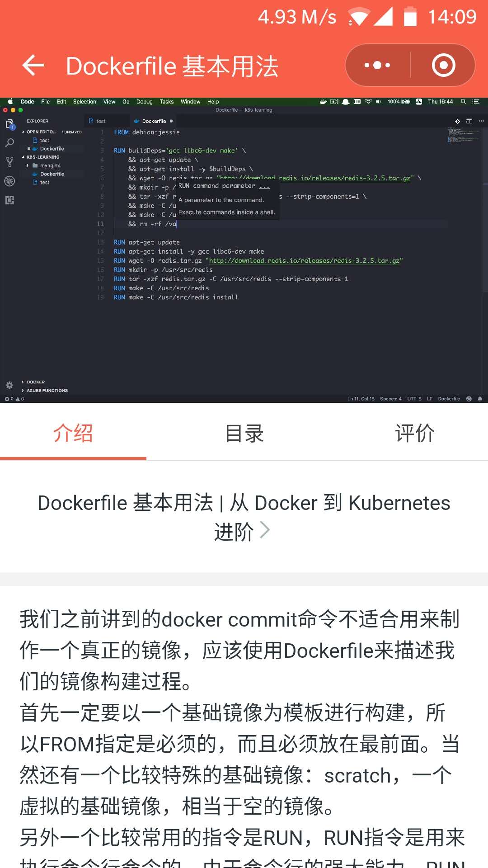Click the Debug menu in menu bar

(144, 102)
